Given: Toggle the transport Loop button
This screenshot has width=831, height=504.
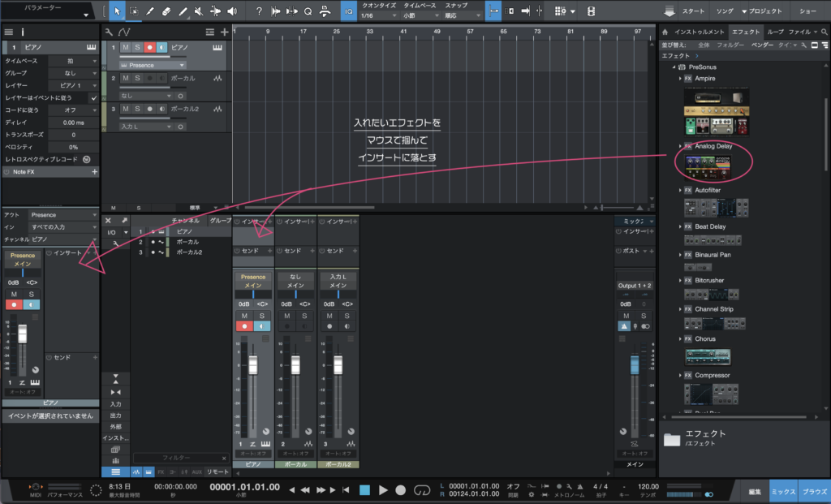Looking at the screenshot, I should (420, 489).
